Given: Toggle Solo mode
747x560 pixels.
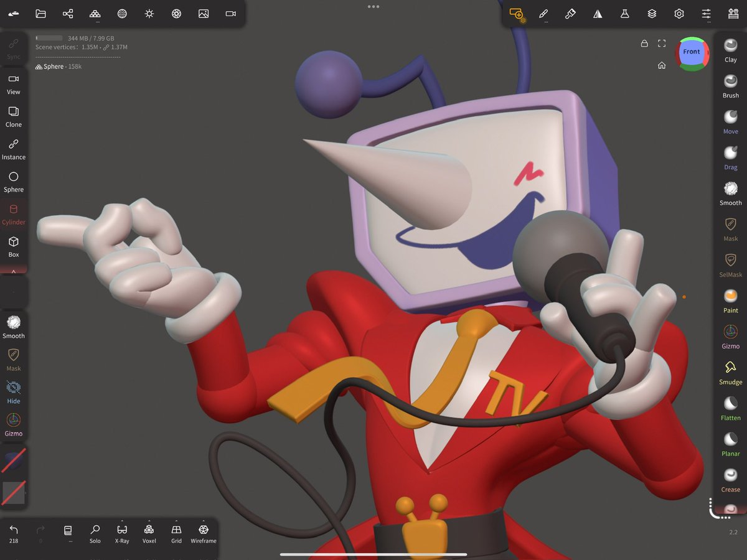Looking at the screenshot, I should point(95,534).
